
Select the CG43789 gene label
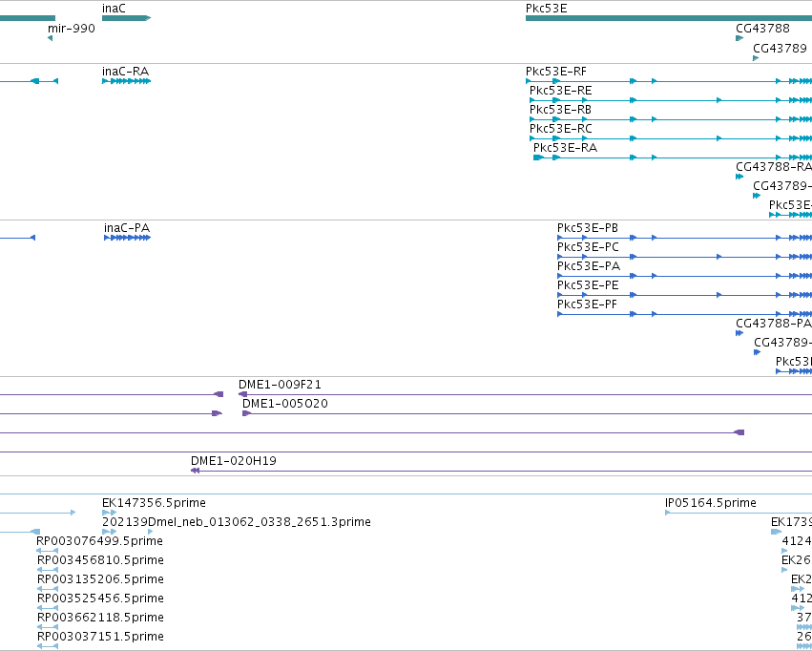[780, 48]
